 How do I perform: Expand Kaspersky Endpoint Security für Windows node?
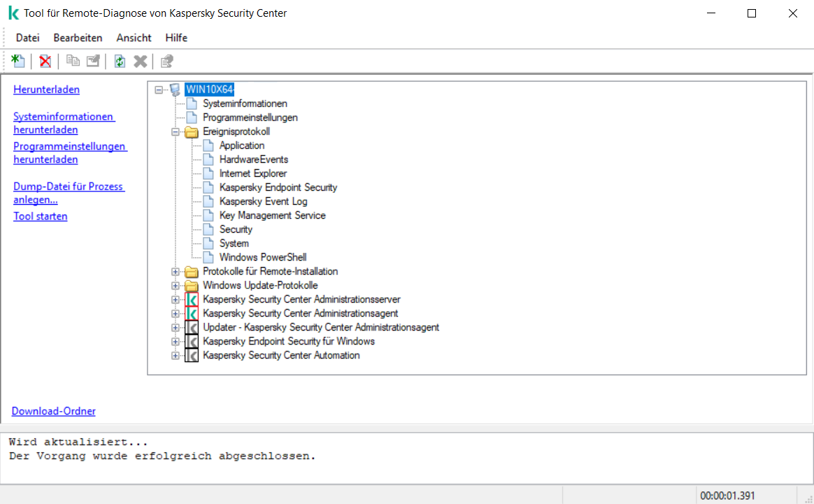coord(176,342)
